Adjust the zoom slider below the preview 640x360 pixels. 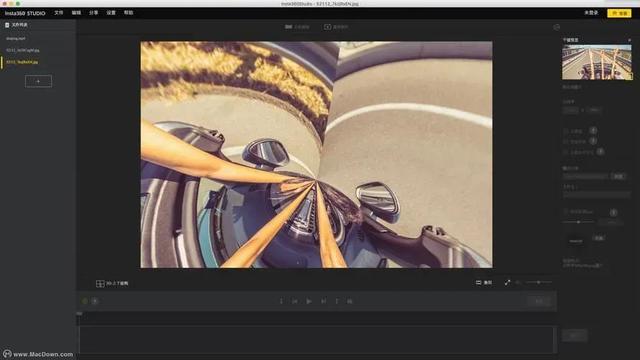pyautogui.click(x=538, y=282)
